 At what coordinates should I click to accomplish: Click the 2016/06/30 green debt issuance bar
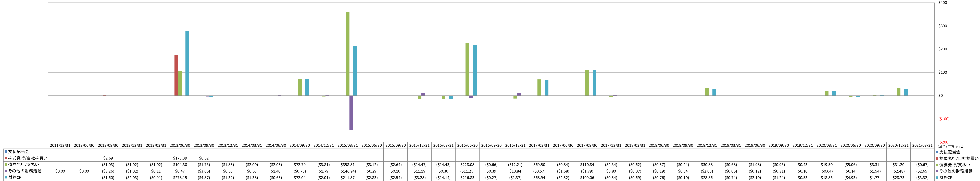[x=468, y=69]
